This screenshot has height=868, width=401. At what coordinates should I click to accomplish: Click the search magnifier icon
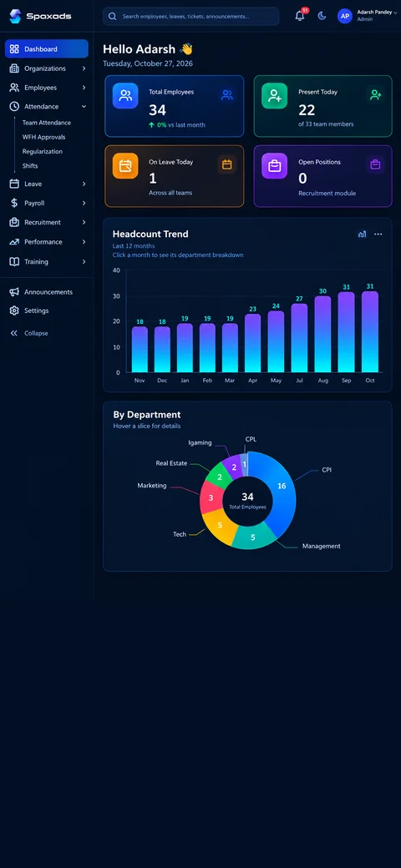[113, 17]
